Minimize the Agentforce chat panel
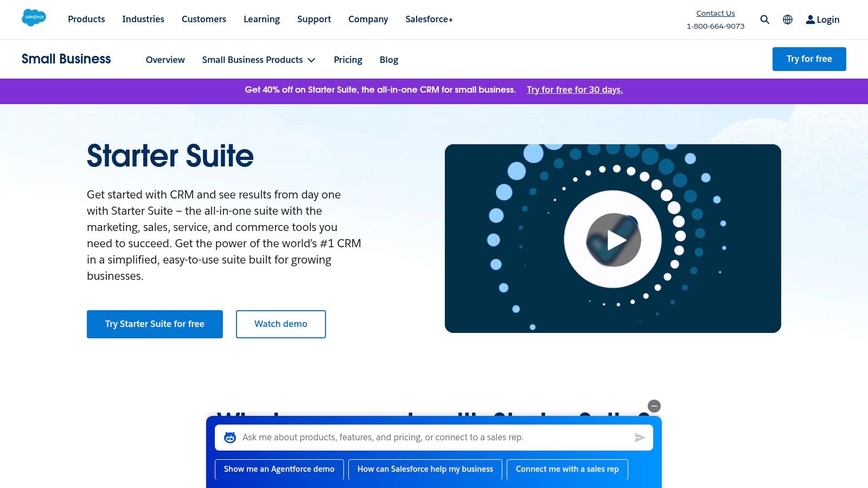 (x=654, y=406)
